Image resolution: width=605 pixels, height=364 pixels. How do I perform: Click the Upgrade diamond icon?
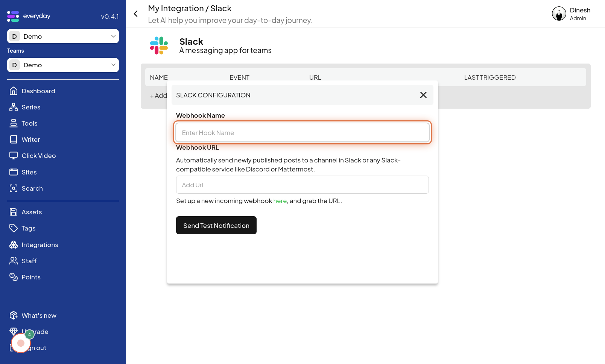14,331
